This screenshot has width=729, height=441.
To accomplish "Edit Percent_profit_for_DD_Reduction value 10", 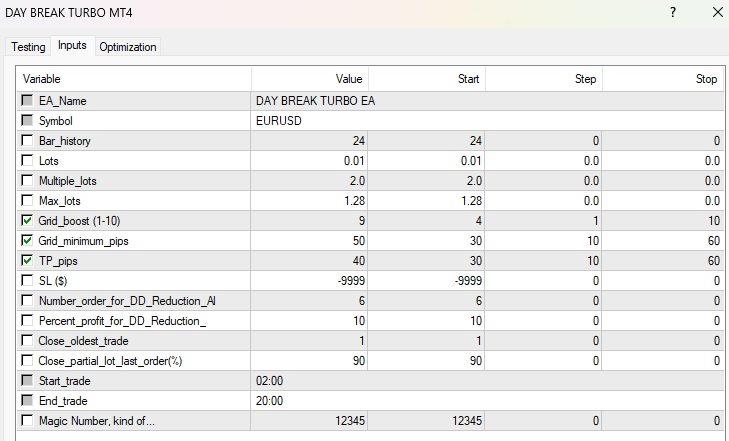I will [309, 321].
